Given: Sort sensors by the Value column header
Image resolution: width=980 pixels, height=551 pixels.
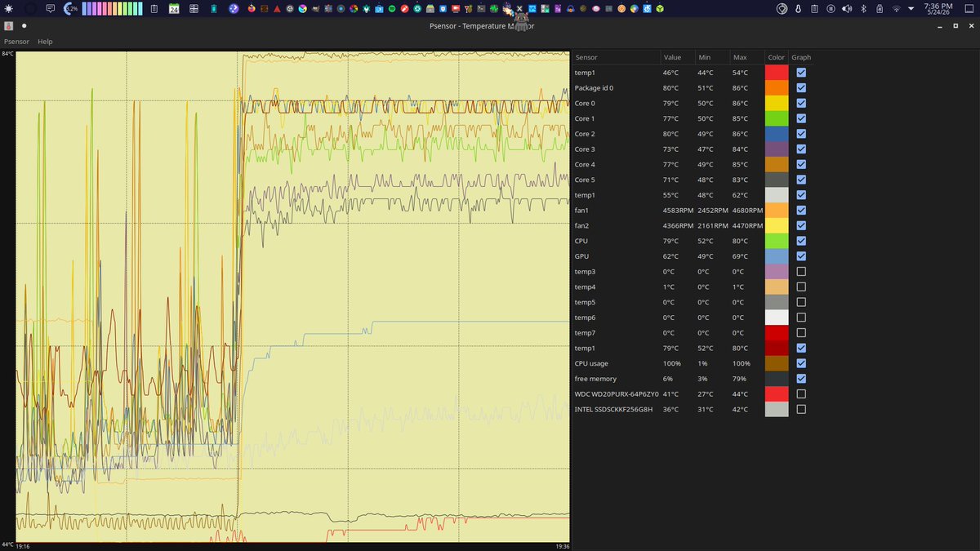Looking at the screenshot, I should [x=672, y=57].
